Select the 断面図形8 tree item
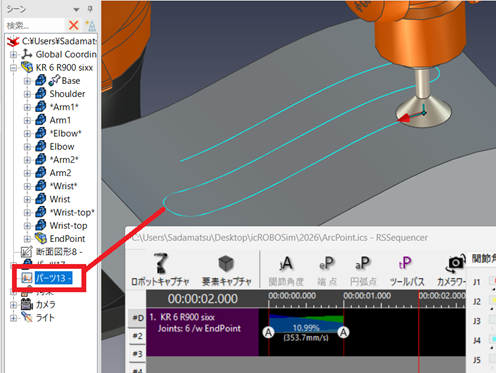This screenshot has width=496, height=373. [59, 252]
